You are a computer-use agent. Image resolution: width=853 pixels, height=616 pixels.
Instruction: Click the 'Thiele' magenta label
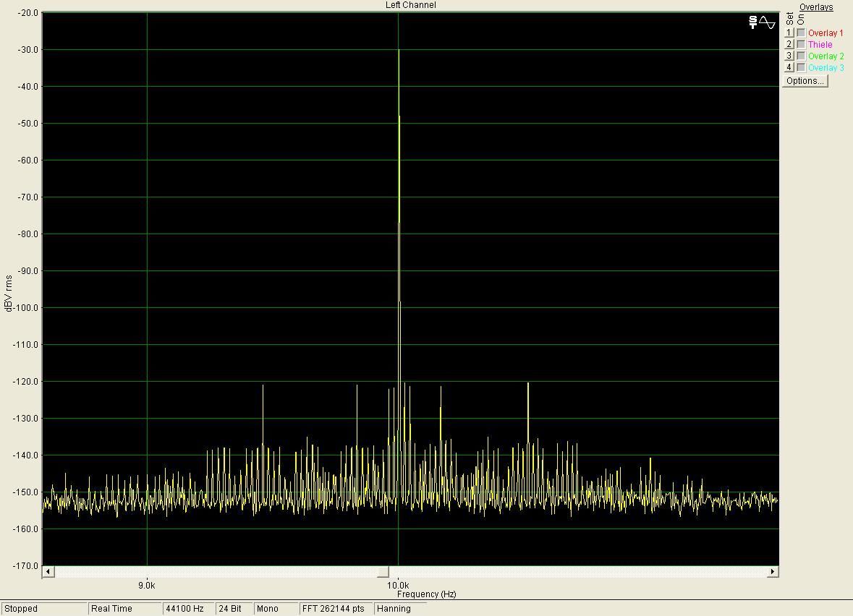click(820, 45)
